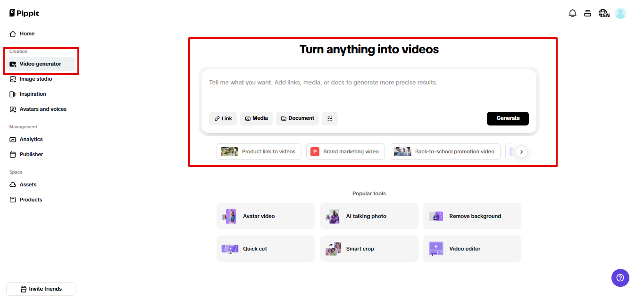Select the Remove background tool

(x=472, y=216)
